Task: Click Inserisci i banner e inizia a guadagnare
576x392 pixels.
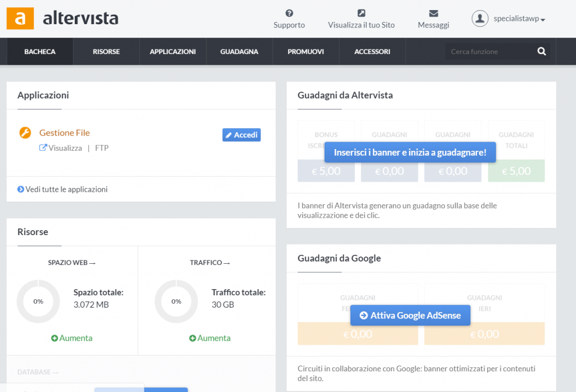Action: point(410,152)
